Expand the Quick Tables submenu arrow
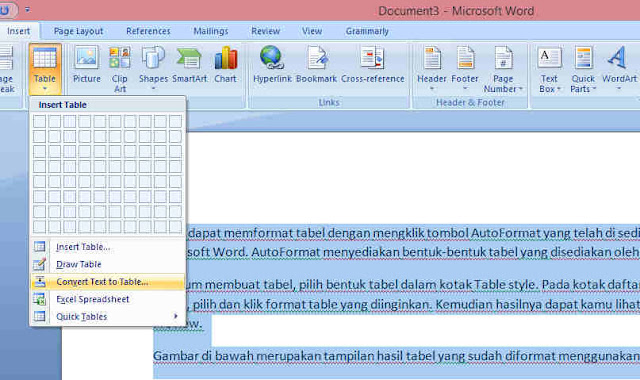640x380 pixels. 176,316
